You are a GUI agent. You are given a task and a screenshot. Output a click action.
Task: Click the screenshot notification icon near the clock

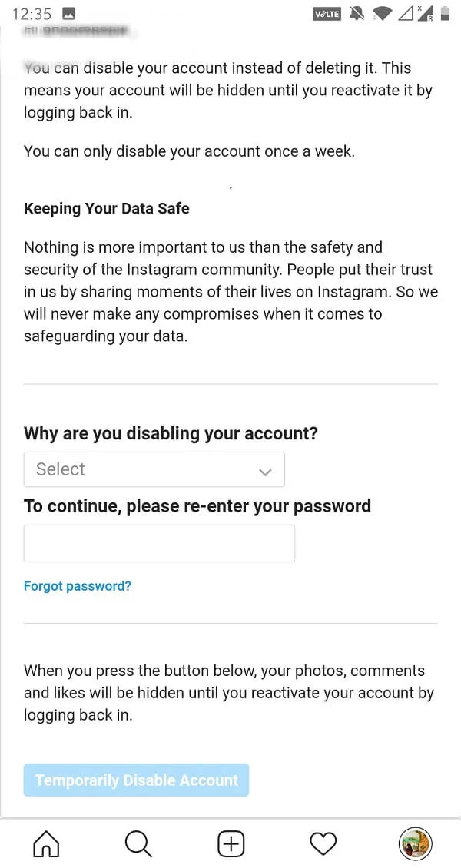point(69,13)
